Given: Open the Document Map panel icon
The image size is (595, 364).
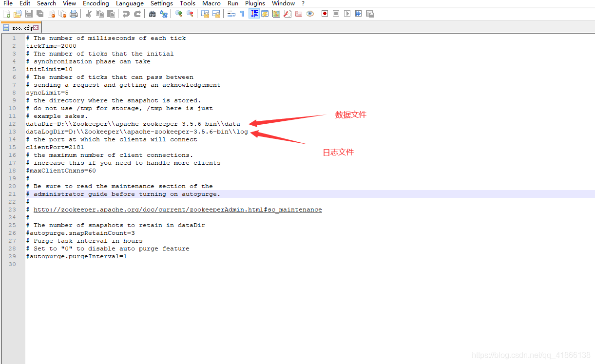Looking at the screenshot, I should coord(276,14).
